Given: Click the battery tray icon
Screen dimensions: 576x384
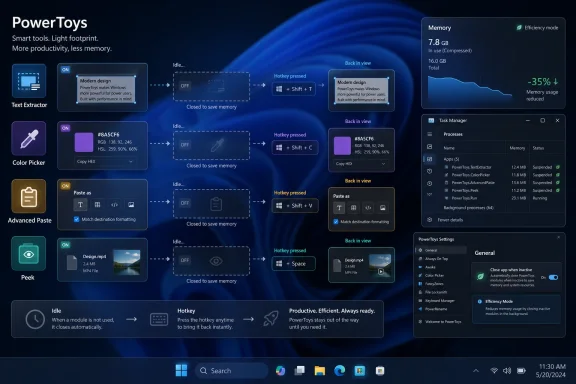Looking at the screenshot, I should [x=521, y=371].
